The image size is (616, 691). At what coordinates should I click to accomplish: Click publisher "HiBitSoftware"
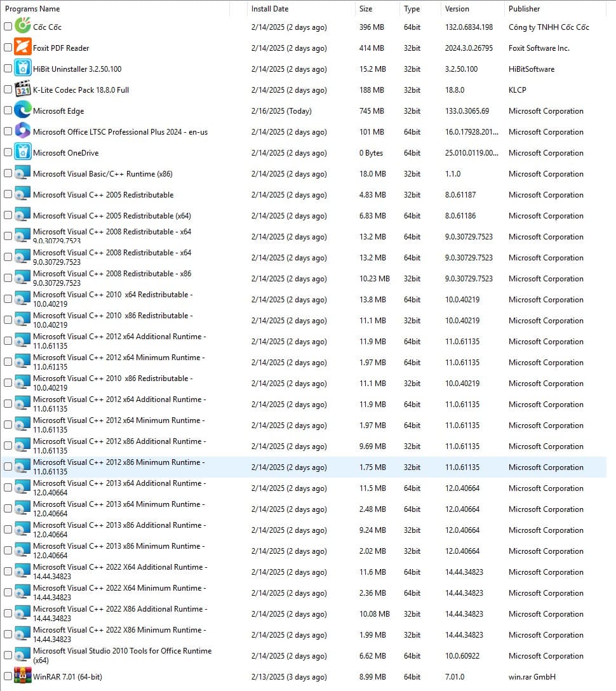532,69
